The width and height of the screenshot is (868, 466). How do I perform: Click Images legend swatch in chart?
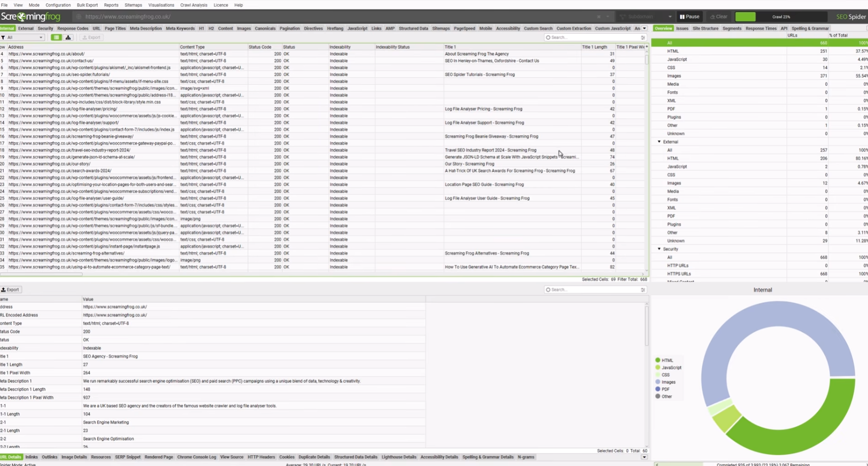pos(657,382)
